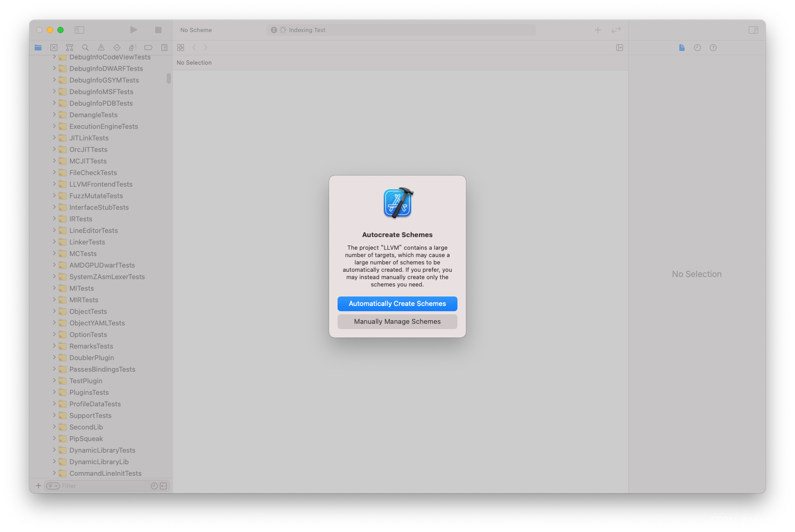
Task: Open the related items grid menu
Action: click(180, 47)
